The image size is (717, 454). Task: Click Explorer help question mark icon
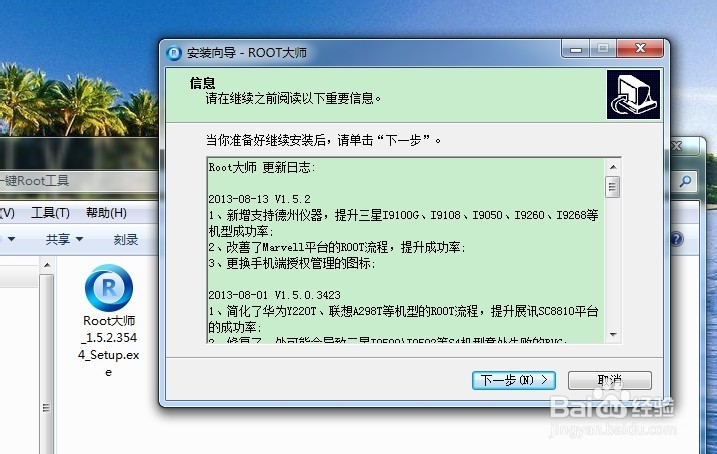(x=677, y=239)
